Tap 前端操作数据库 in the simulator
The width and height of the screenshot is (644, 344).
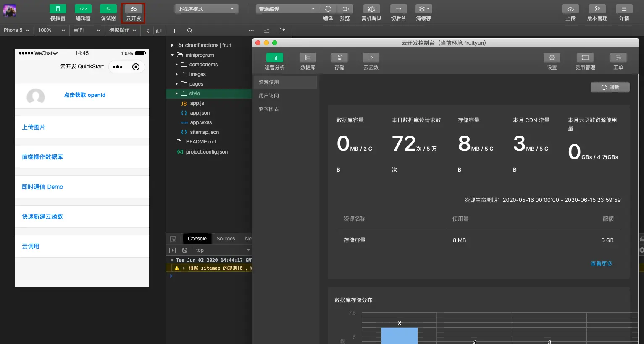(x=82, y=157)
